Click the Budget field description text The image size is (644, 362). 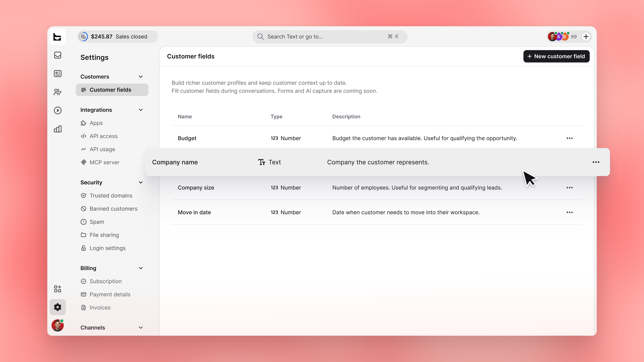click(425, 138)
